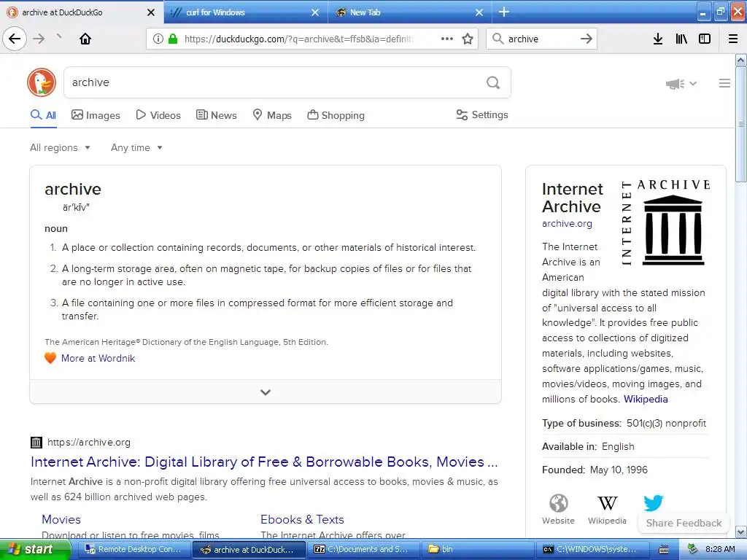The width and height of the screenshot is (747, 560).
Task: Focus the Firefox address bar URL
Action: pos(298,39)
